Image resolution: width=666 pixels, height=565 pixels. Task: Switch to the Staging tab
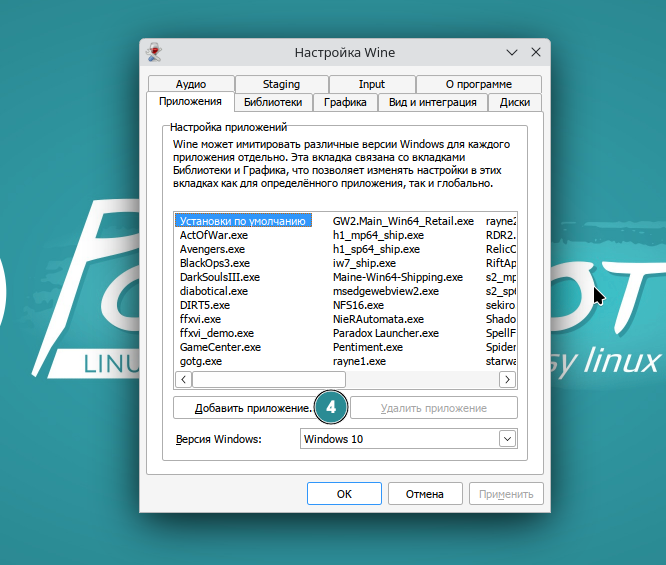click(x=281, y=85)
